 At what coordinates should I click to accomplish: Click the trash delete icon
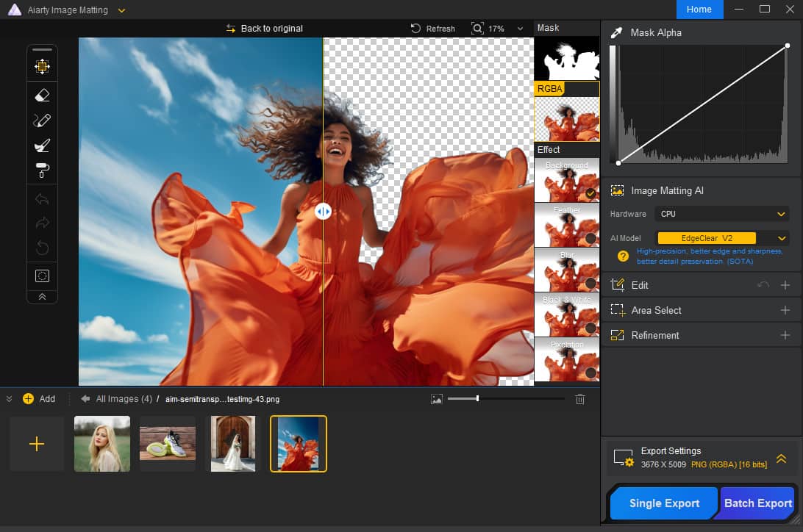click(x=579, y=399)
